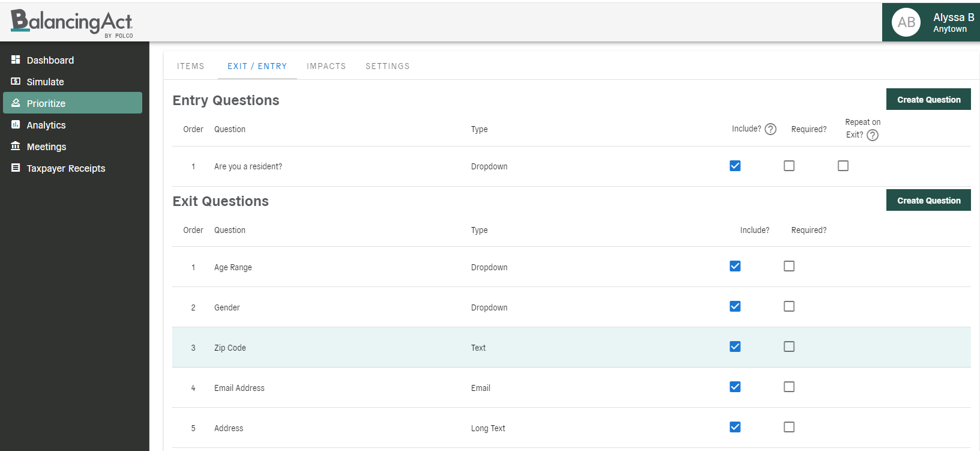Click the Simulate dollar icon in sidebar
The image size is (980, 451).
click(16, 81)
